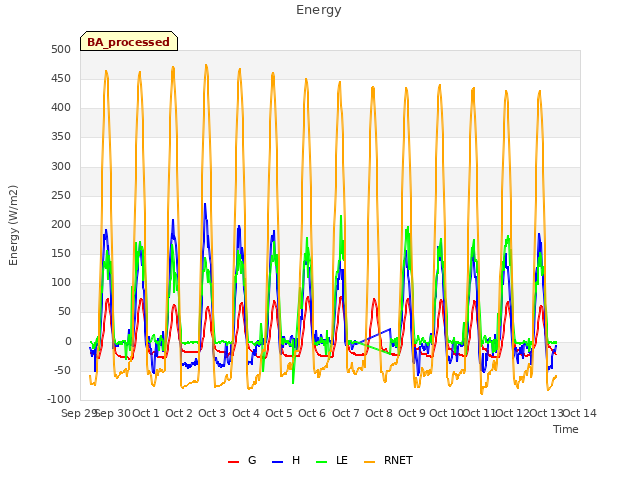Toggle the H series legend label

click(x=296, y=460)
